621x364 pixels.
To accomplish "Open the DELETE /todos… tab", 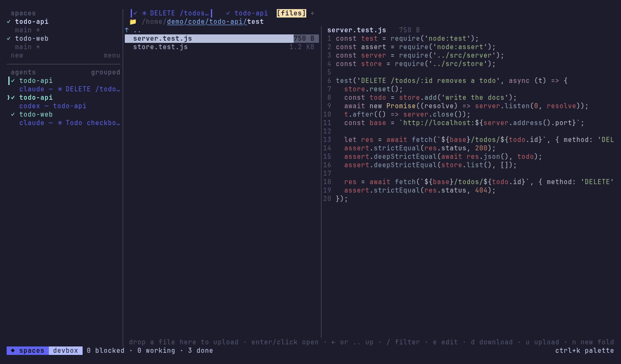I will click(x=171, y=13).
